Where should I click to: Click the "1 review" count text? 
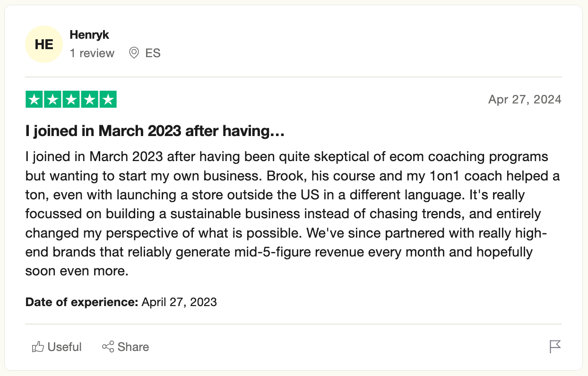tap(92, 53)
